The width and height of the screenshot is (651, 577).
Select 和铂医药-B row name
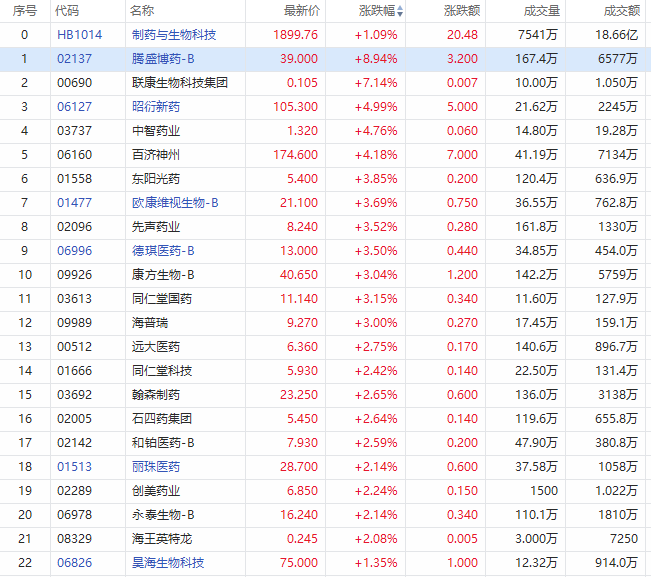[x=163, y=443]
